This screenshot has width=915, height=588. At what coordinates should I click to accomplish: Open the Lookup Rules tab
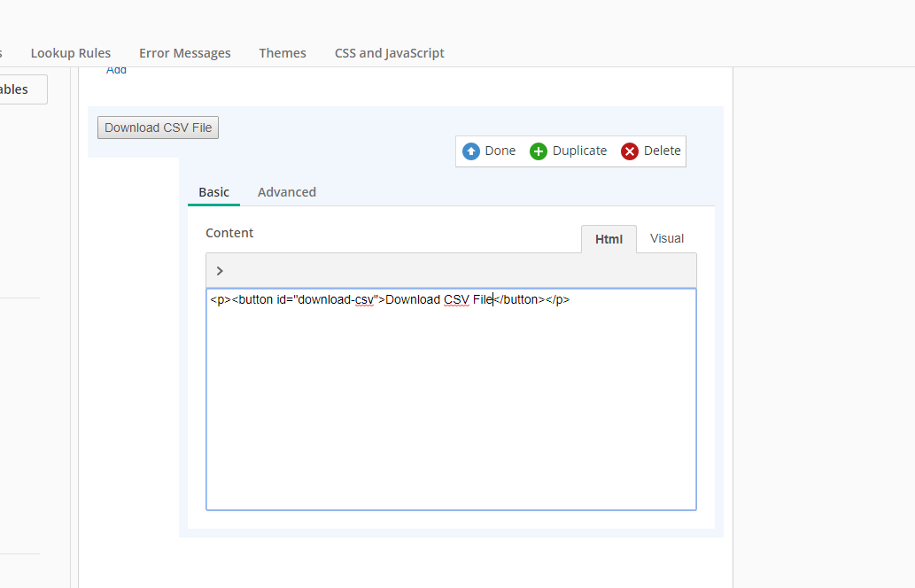(x=71, y=53)
